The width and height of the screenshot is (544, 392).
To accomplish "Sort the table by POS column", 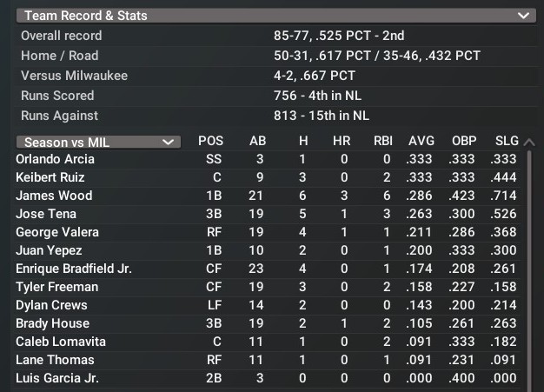I will (x=210, y=141).
